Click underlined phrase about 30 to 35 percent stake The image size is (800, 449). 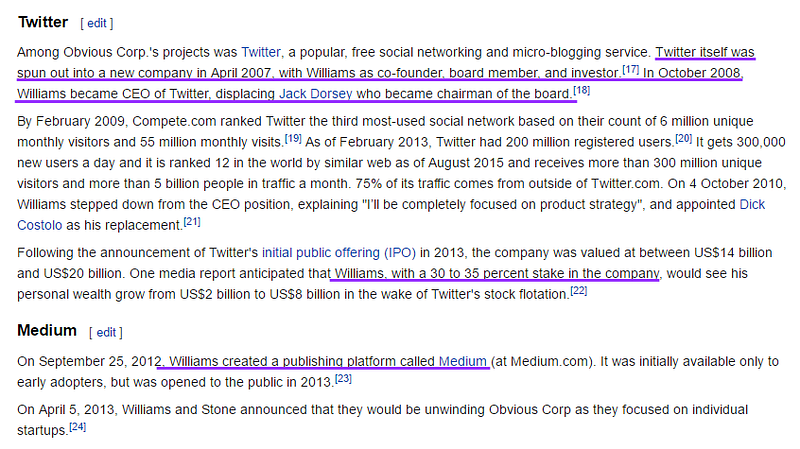(497, 273)
